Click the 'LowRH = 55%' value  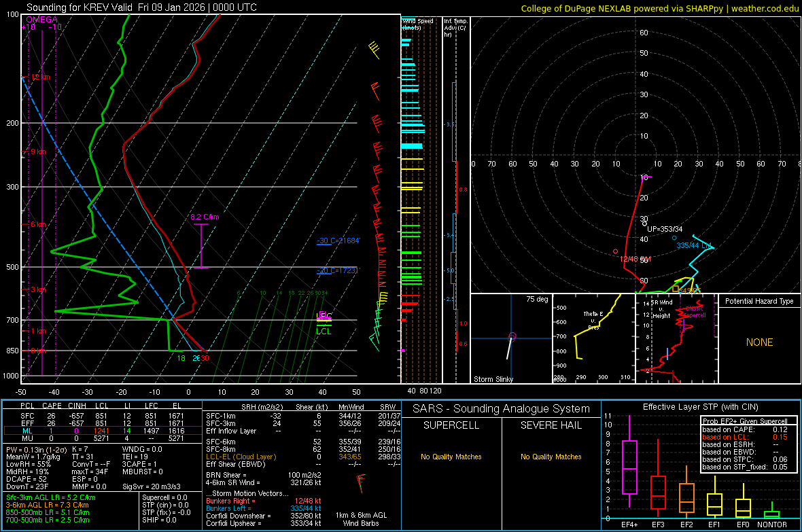(29, 464)
